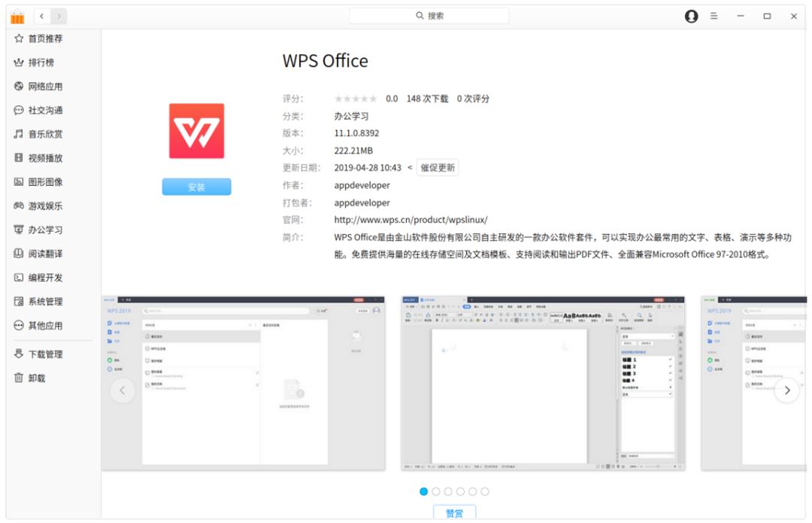812x523 pixels.
Task: Open first WPS 2019 screenshot thumbnail
Action: click(244, 383)
